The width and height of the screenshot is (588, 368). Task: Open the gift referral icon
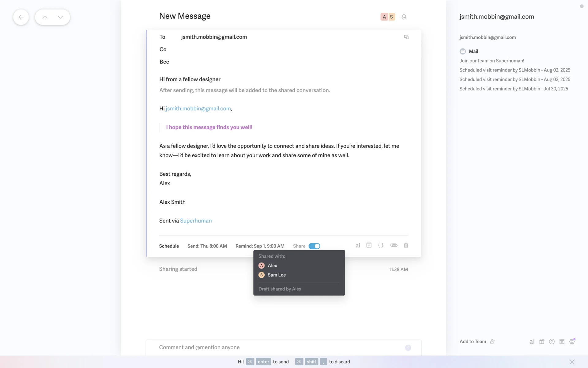541,342
